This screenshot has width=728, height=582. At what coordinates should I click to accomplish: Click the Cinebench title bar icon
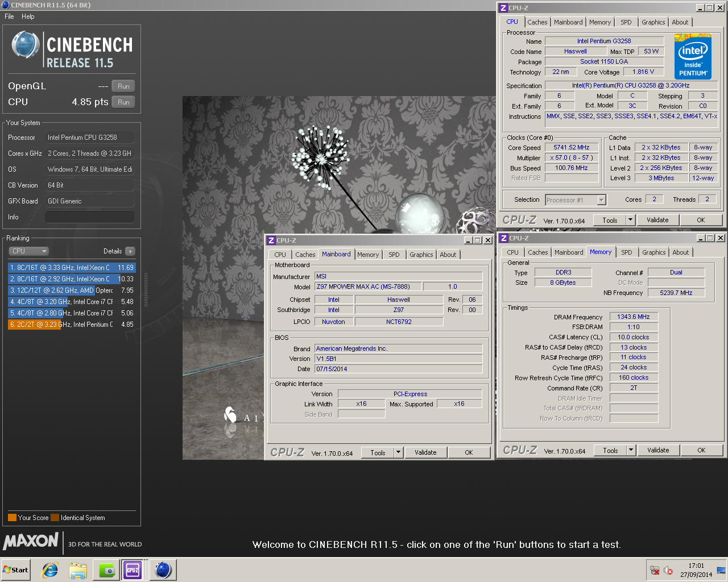point(5,5)
